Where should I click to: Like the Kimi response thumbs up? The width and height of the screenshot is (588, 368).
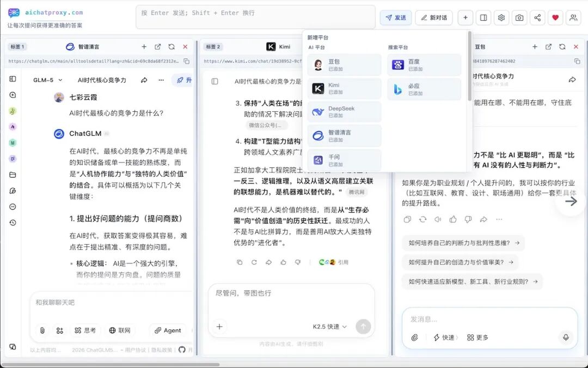click(x=283, y=262)
